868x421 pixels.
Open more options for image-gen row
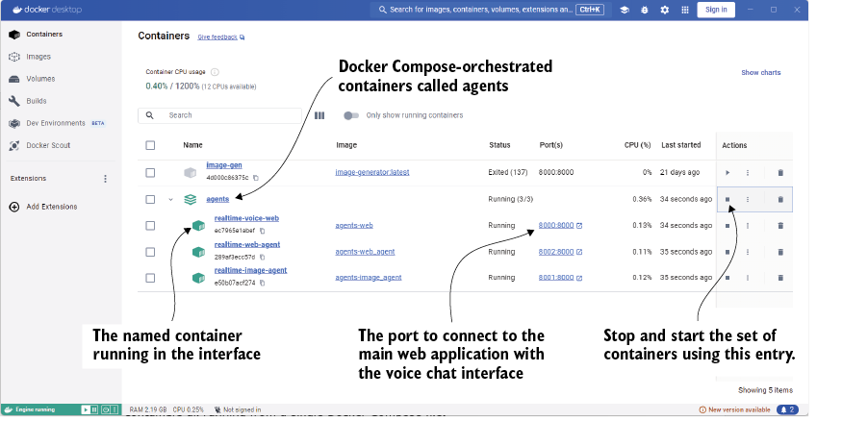point(748,173)
